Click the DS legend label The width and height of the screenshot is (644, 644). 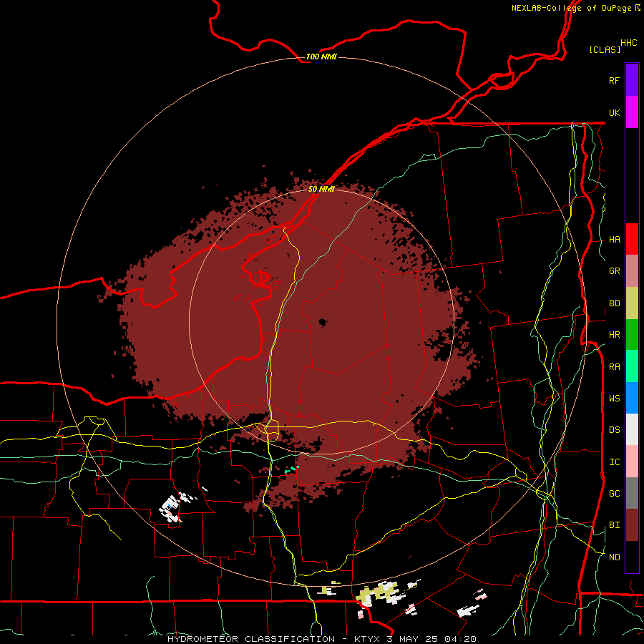click(614, 430)
